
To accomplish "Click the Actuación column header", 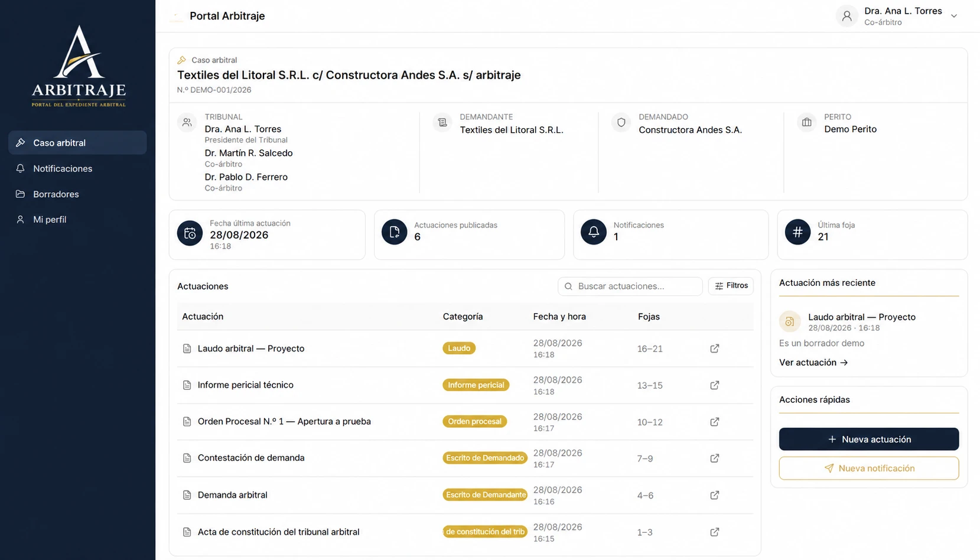I will pyautogui.click(x=203, y=317).
